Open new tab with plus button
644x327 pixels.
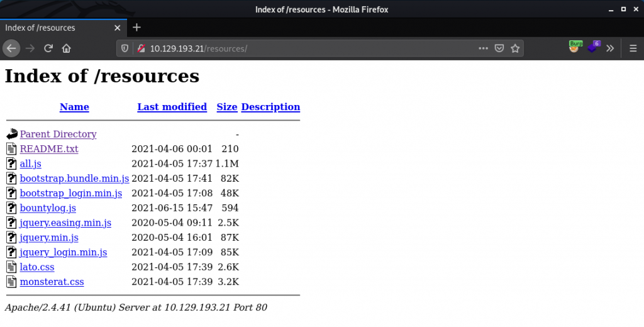pyautogui.click(x=136, y=27)
